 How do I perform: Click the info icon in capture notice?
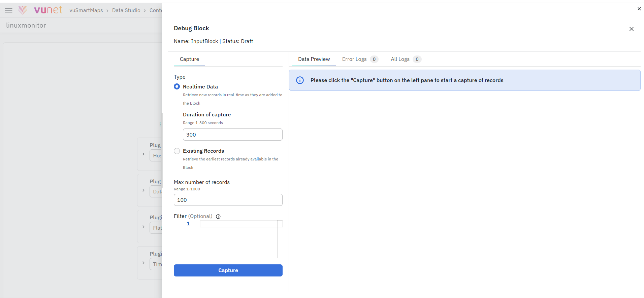point(300,80)
